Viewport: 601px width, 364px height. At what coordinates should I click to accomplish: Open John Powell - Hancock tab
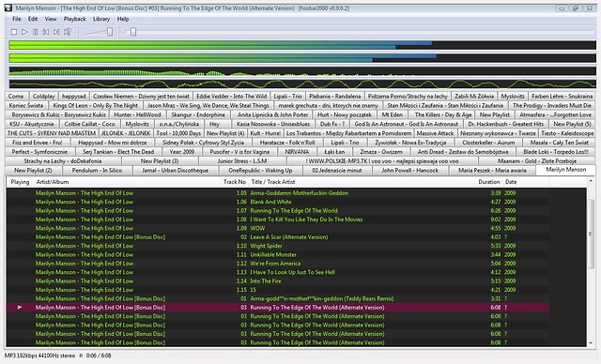409,171
